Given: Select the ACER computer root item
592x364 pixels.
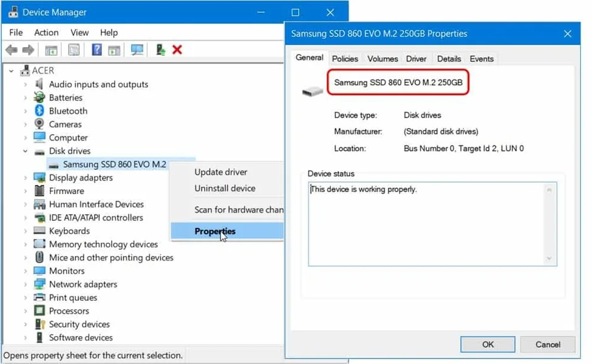Looking at the screenshot, I should (43, 70).
